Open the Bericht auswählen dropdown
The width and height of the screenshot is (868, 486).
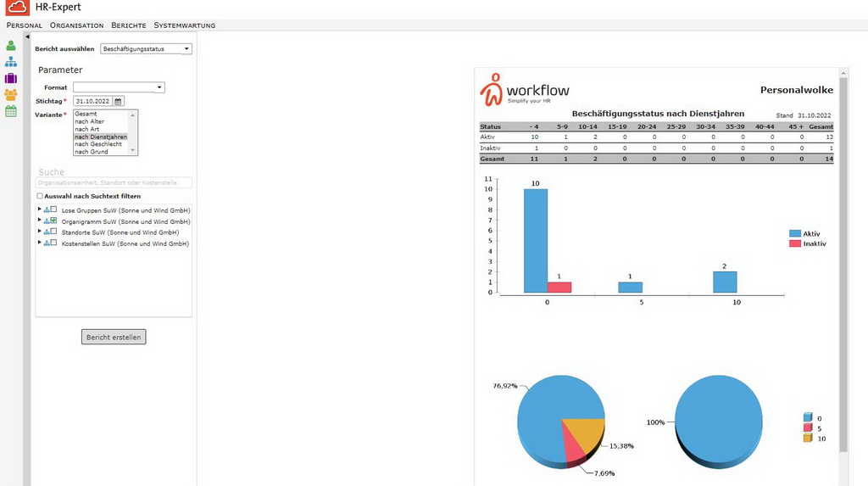pyautogui.click(x=146, y=48)
